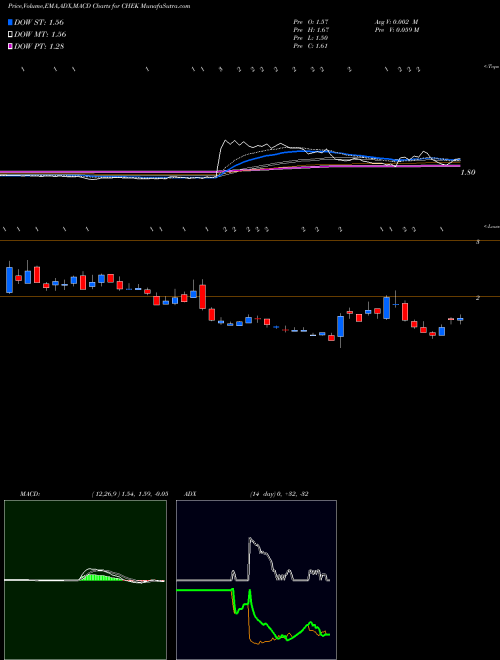This screenshot has width=500, height=660.
Task: Click the 'MACD:' panel heading
Action: coord(30,494)
